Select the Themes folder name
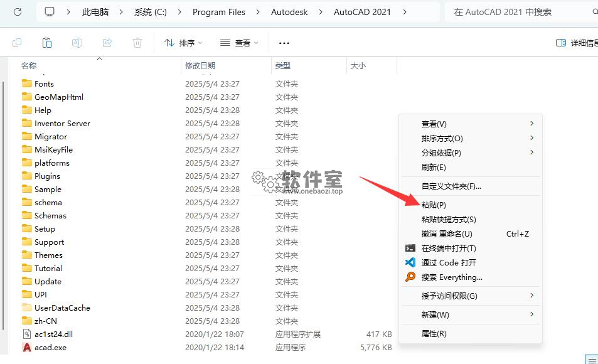 coord(48,255)
